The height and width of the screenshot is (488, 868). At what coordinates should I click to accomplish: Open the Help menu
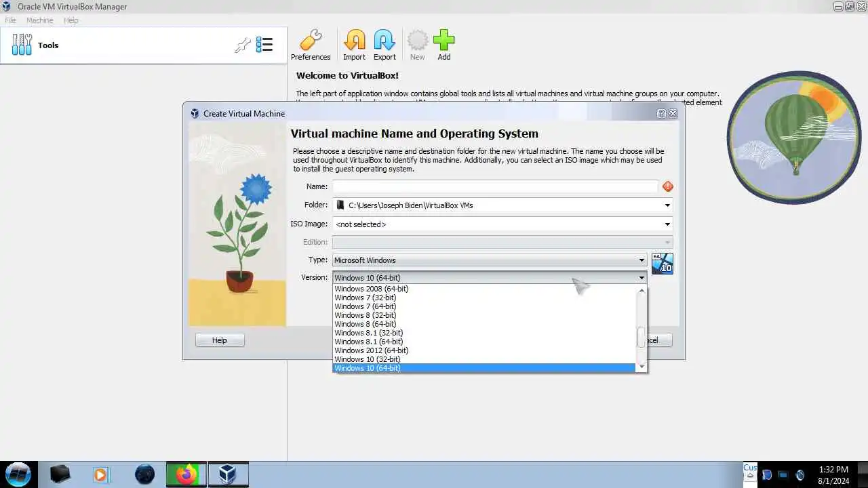coord(71,20)
